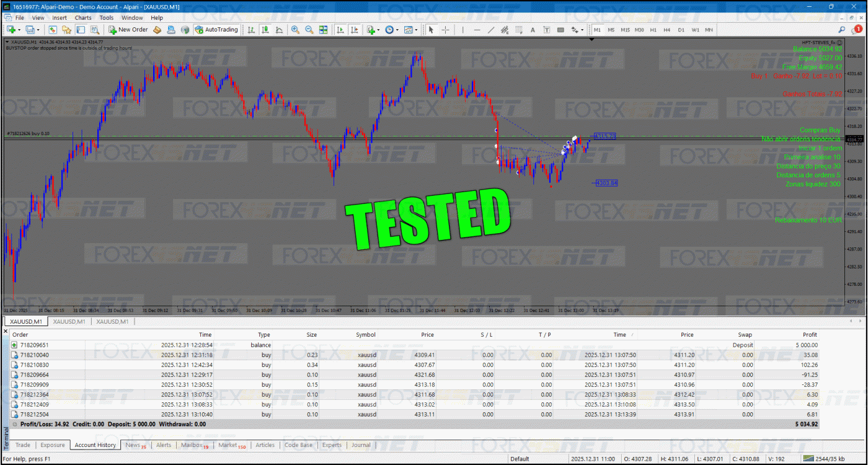Set timeframe to H4

pos(666,29)
